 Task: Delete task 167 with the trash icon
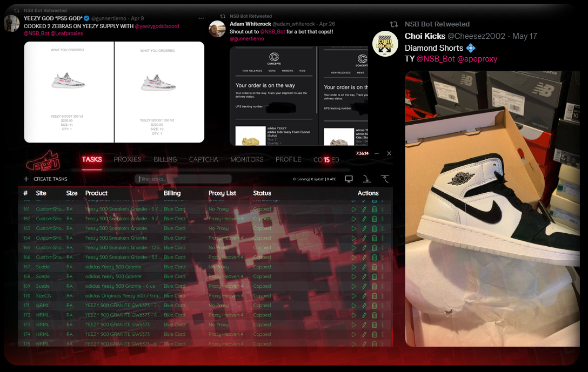pyautogui.click(x=374, y=267)
